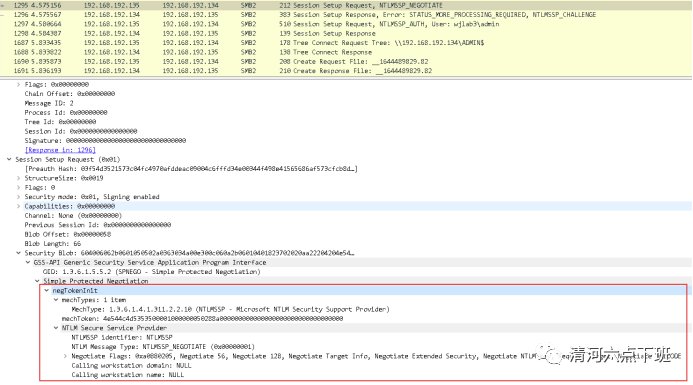Collapse the Security Blob node
The image size is (693, 385).
18,253
